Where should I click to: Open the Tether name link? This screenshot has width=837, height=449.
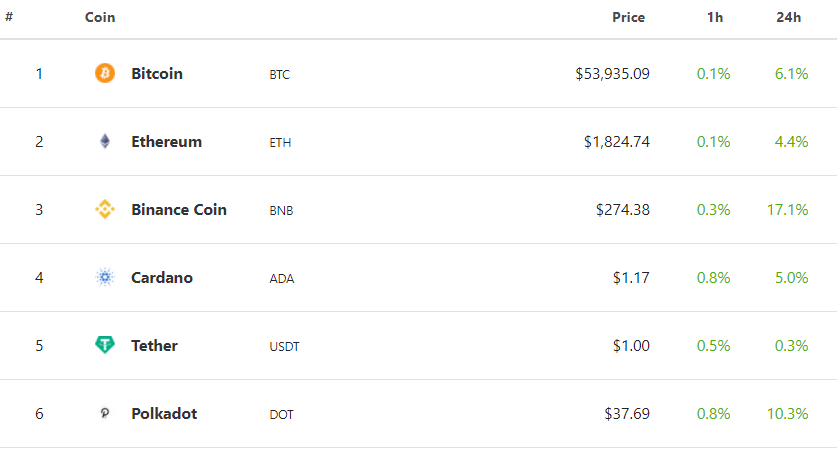pyautogui.click(x=154, y=345)
